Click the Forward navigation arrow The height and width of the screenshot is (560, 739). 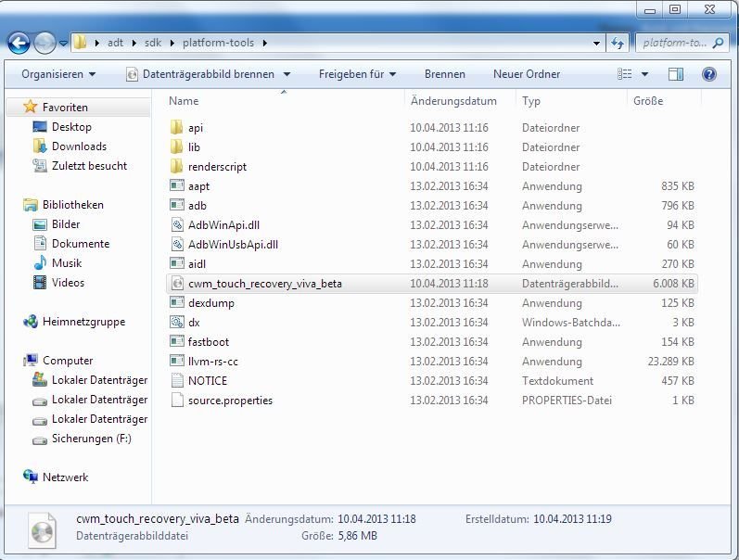(45, 44)
